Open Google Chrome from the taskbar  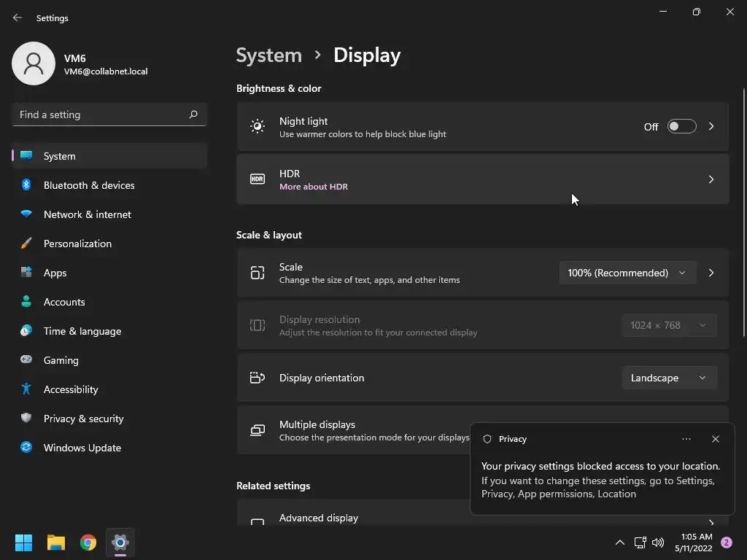88,542
